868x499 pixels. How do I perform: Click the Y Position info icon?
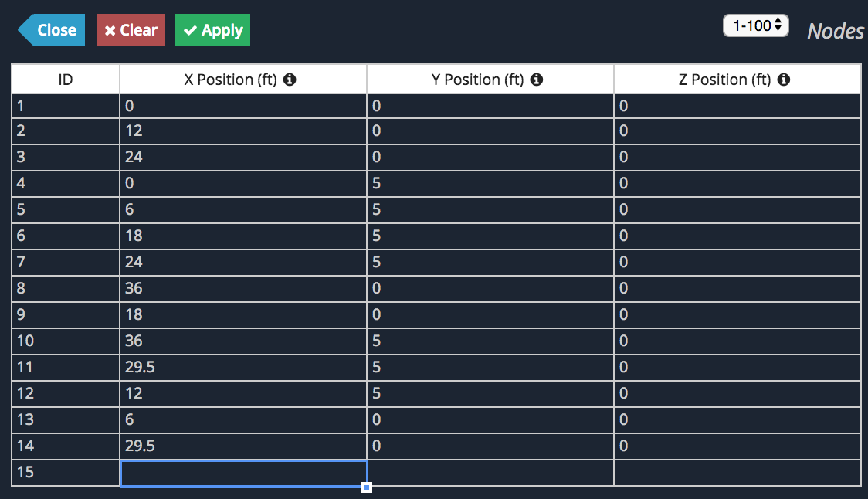537,80
